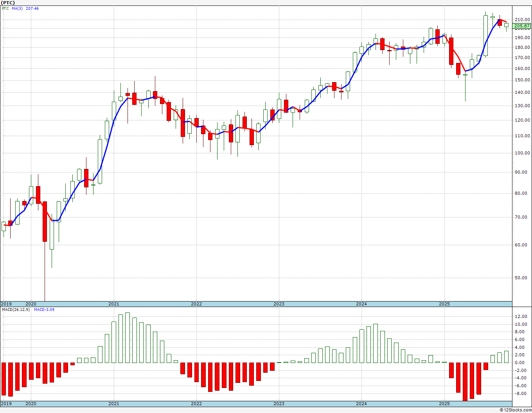The width and height of the screenshot is (532, 413).
Task: Choose the 130.00 price axis label
Action: coord(523,106)
